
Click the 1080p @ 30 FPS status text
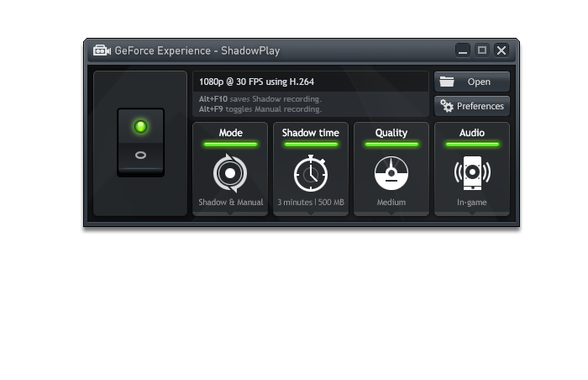click(x=256, y=82)
